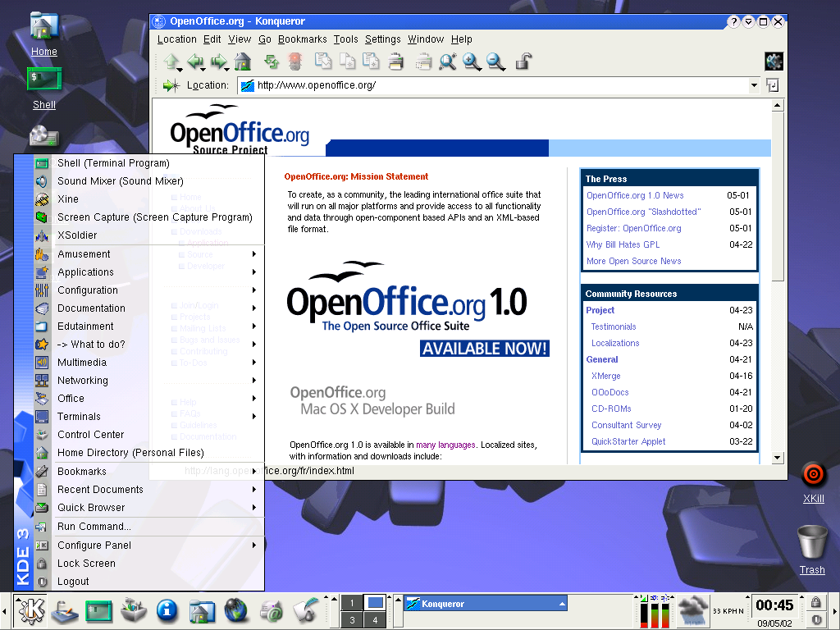Click the rain cloud weather applet

pos(694,610)
